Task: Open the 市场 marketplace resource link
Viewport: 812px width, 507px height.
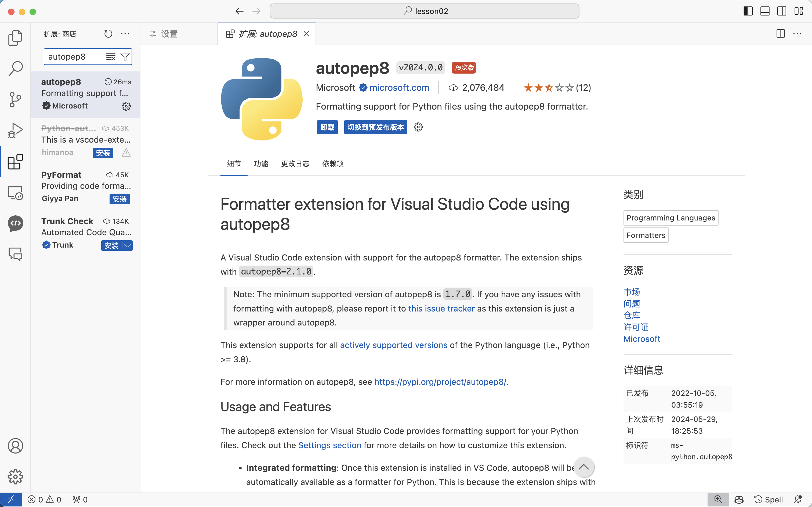Action: click(x=632, y=292)
